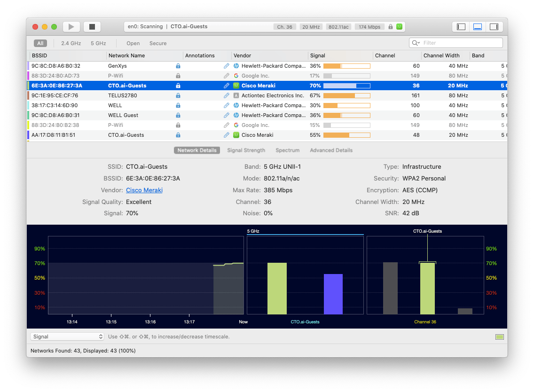Click the pencil annotation icon for WELL Guest
Viewport: 534px width, 392px height.
coord(227,115)
